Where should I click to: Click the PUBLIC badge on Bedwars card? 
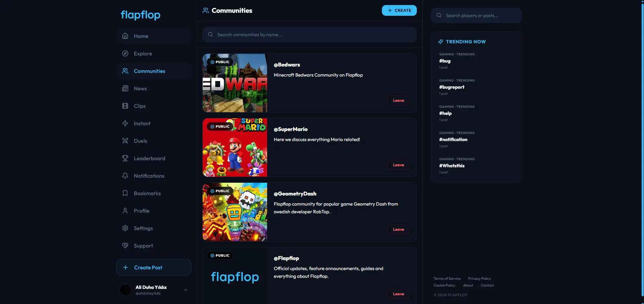pyautogui.click(x=220, y=62)
